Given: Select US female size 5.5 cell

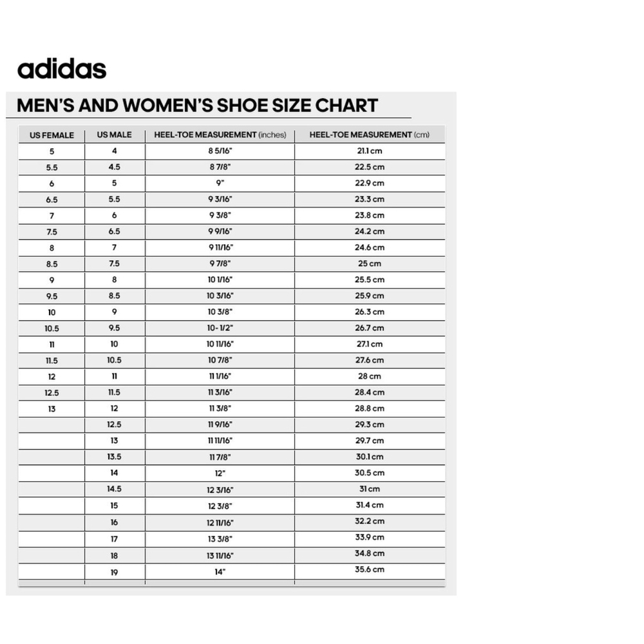Looking at the screenshot, I should pos(52,167).
